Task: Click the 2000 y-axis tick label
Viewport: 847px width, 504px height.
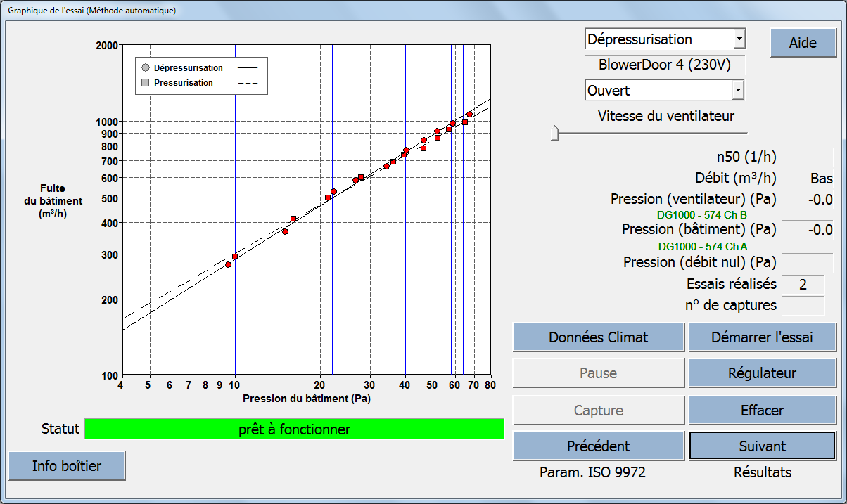Action: coord(106,46)
